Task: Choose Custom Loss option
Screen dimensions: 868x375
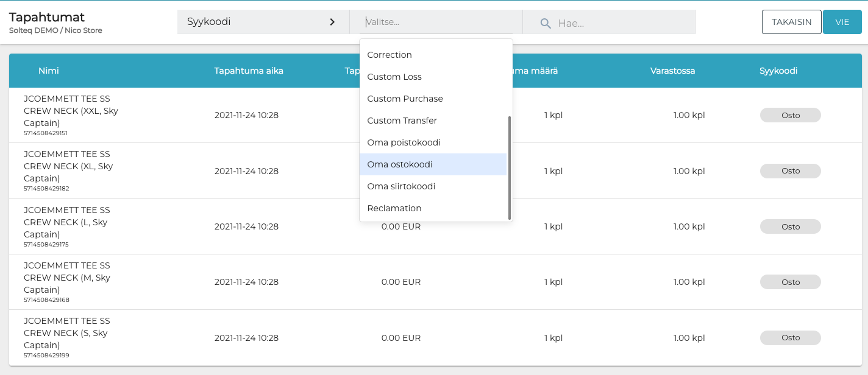Action: [394, 77]
